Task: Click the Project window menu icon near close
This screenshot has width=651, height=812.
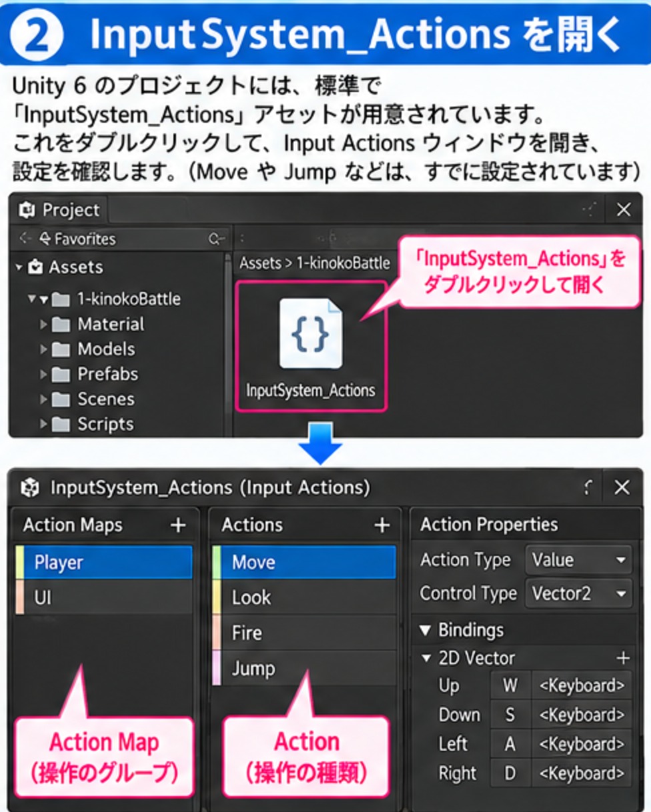Action: pyautogui.click(x=590, y=210)
